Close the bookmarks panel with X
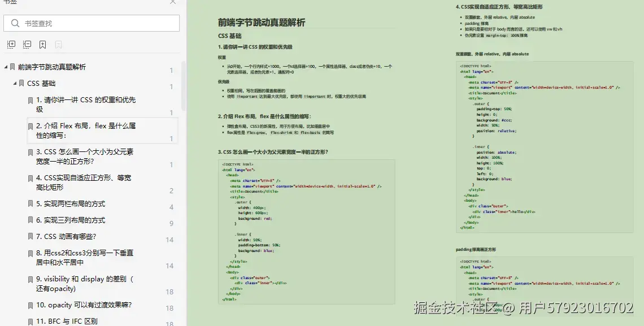 [x=173, y=2]
